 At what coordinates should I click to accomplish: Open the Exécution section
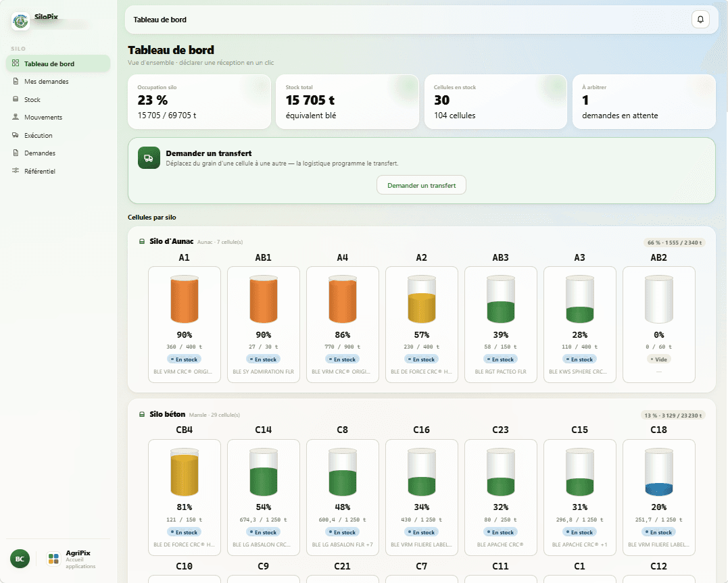pos(58,135)
